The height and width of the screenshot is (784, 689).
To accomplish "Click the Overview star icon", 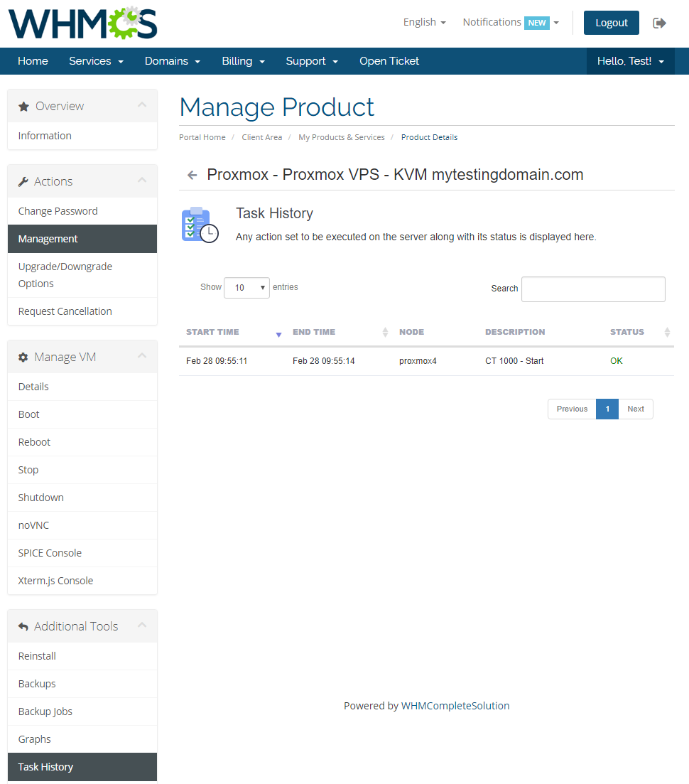I will [x=23, y=107].
